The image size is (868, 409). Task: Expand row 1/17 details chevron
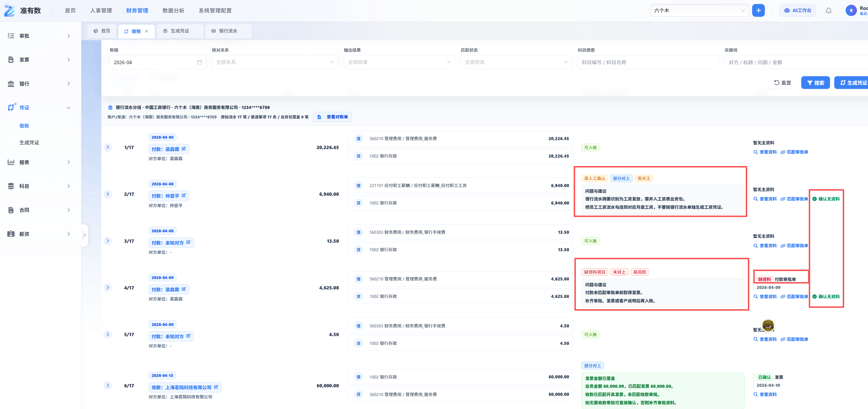pyautogui.click(x=108, y=147)
